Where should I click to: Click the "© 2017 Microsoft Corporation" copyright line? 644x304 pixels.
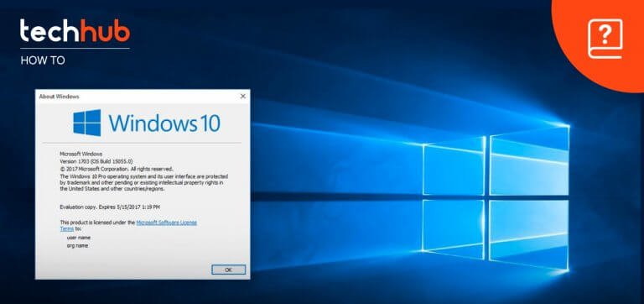[117, 169]
